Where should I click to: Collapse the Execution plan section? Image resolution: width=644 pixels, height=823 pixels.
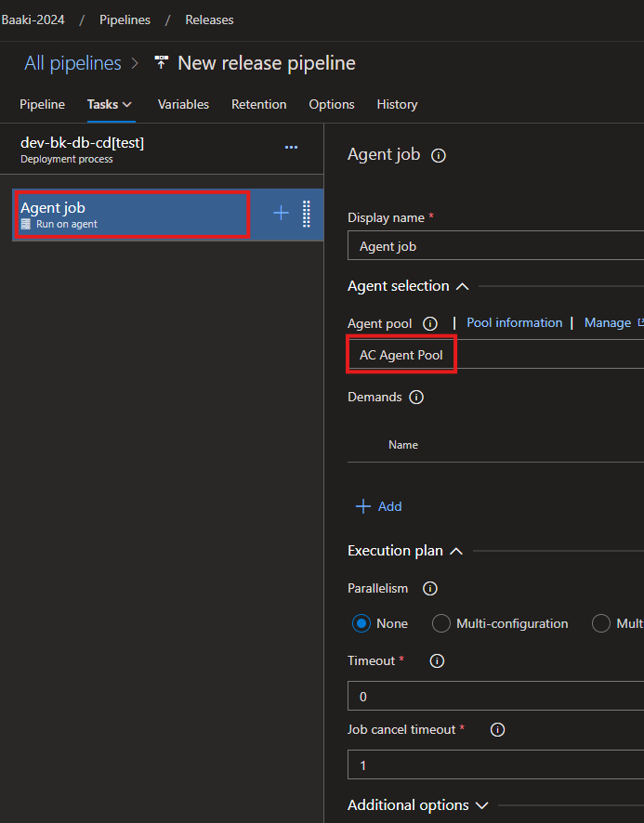coord(456,551)
